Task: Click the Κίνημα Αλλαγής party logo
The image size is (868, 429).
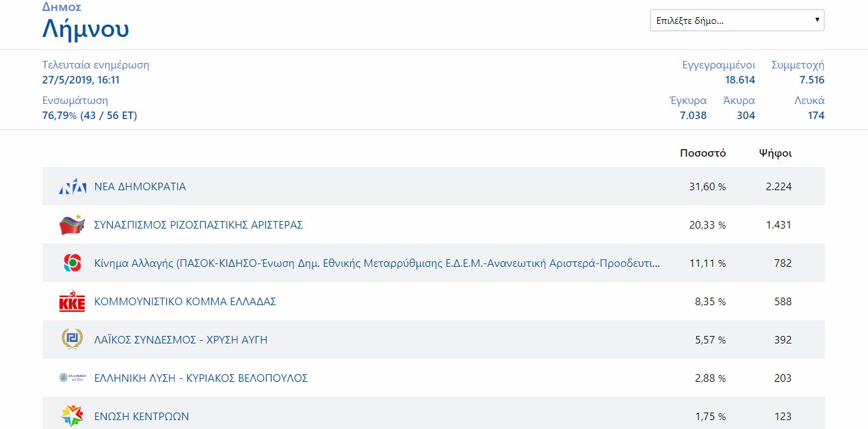Action: click(x=72, y=263)
